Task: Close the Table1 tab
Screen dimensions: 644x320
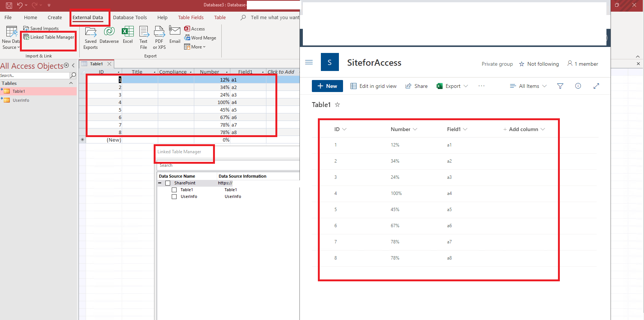Action: [x=109, y=64]
